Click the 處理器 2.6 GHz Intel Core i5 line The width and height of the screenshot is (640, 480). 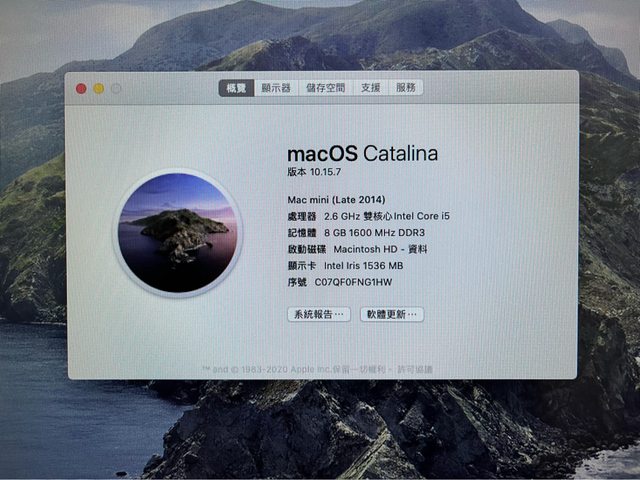point(368,216)
